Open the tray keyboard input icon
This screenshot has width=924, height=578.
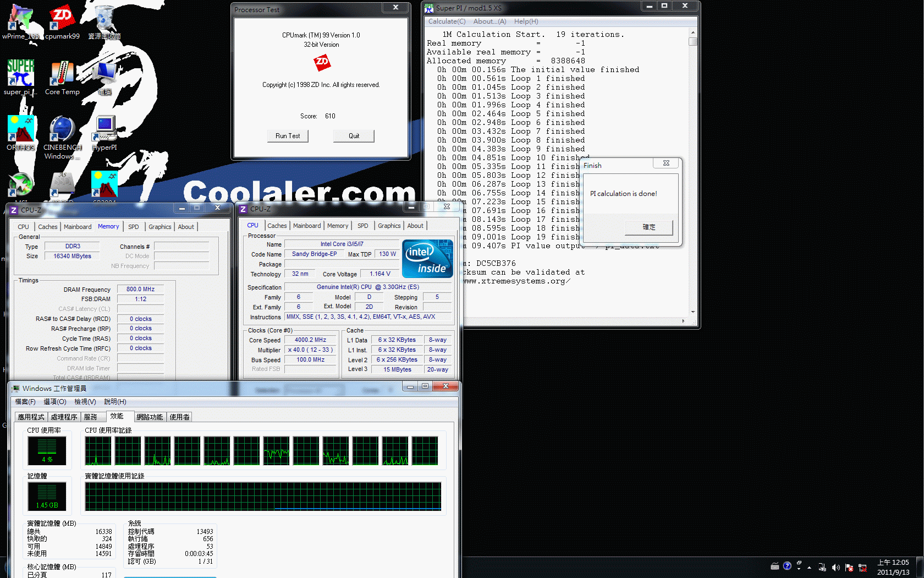point(775,566)
